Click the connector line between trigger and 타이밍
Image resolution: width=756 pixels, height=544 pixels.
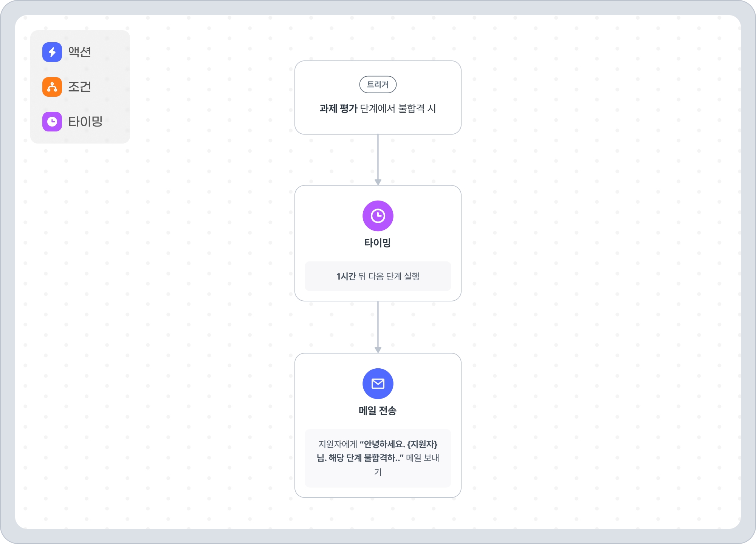click(x=378, y=157)
